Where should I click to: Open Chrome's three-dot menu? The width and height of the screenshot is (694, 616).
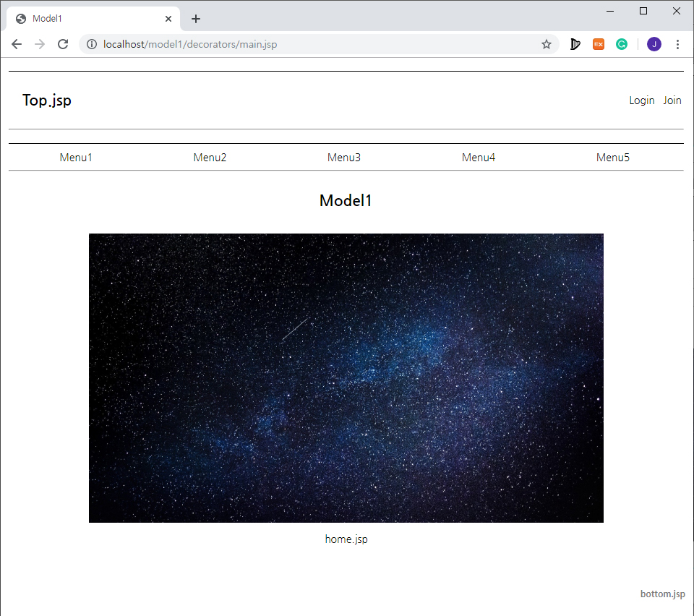677,44
